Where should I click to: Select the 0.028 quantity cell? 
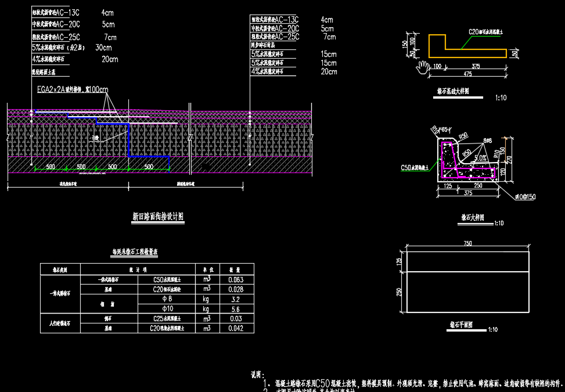pyautogui.click(x=236, y=289)
